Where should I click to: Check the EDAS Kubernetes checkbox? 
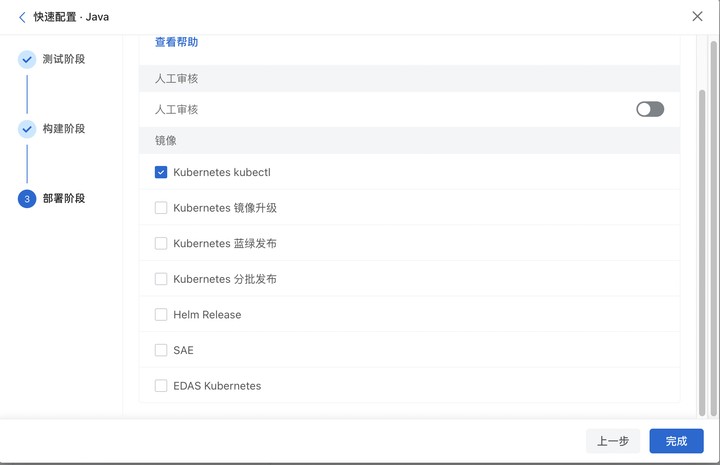[161, 386]
